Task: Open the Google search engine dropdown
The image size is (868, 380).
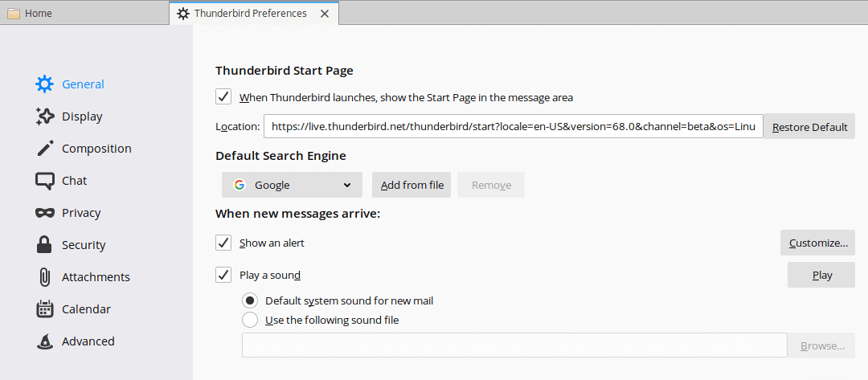Action: point(292,185)
